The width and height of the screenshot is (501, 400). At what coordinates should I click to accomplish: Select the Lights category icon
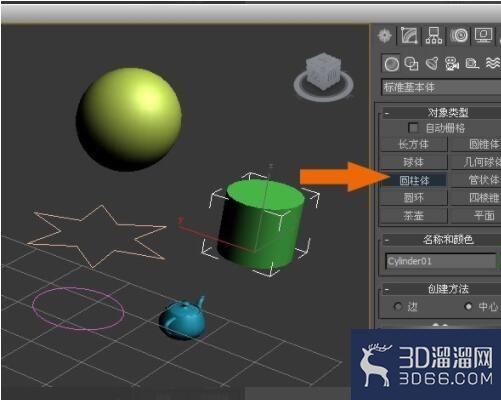click(432, 64)
